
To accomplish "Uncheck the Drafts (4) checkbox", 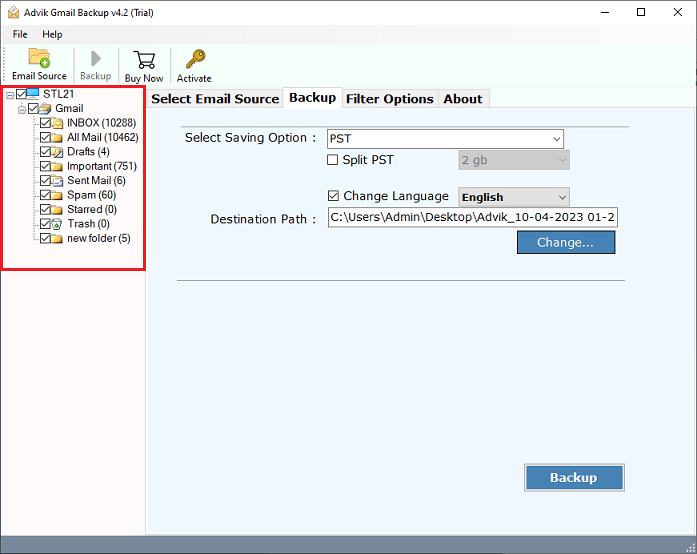I will [45, 152].
